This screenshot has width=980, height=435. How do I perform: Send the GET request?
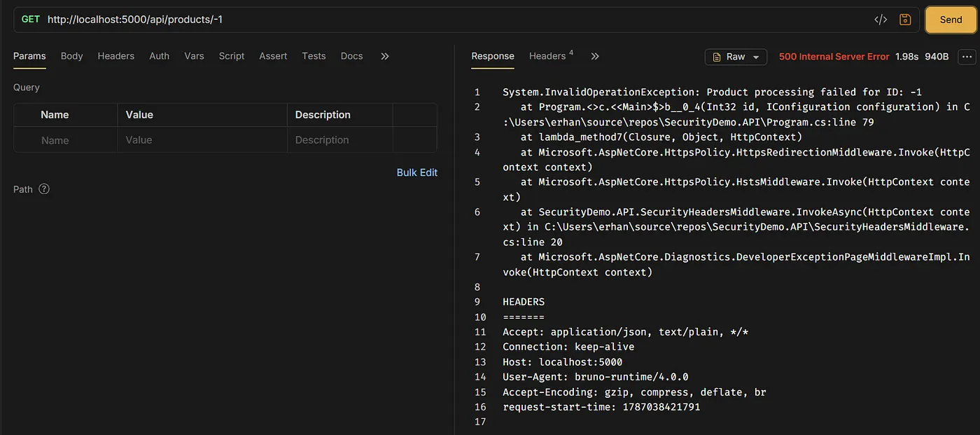(951, 20)
